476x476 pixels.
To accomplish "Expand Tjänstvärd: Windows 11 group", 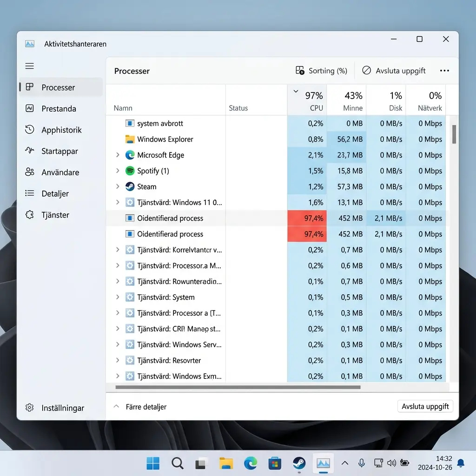I will 118,202.
